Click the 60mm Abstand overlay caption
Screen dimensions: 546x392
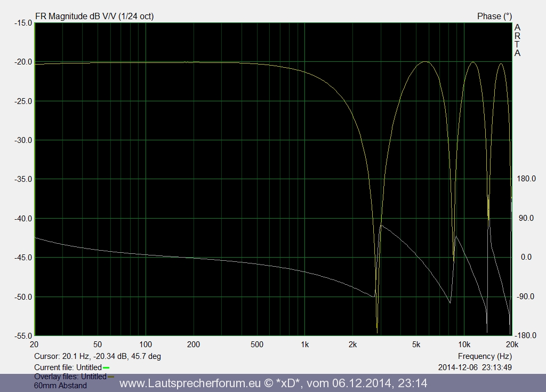click(x=60, y=385)
